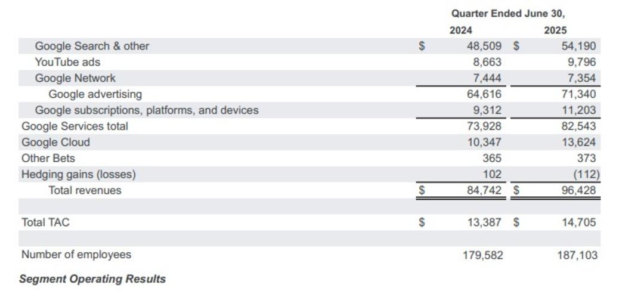644x297 pixels.
Task: Select the Google advertising subtotal label
Action: point(95,94)
